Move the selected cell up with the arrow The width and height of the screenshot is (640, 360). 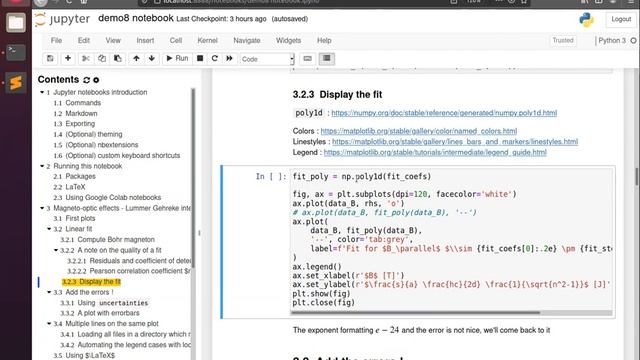[x=136, y=58]
